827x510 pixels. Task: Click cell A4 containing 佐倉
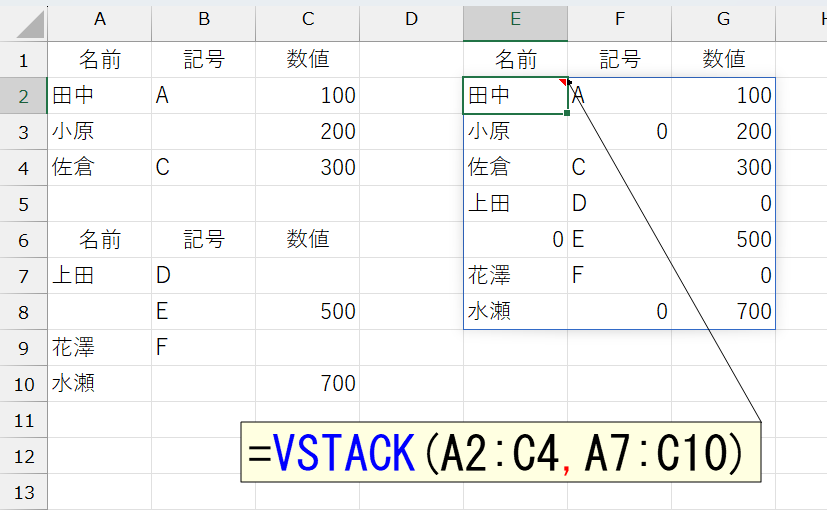point(100,168)
